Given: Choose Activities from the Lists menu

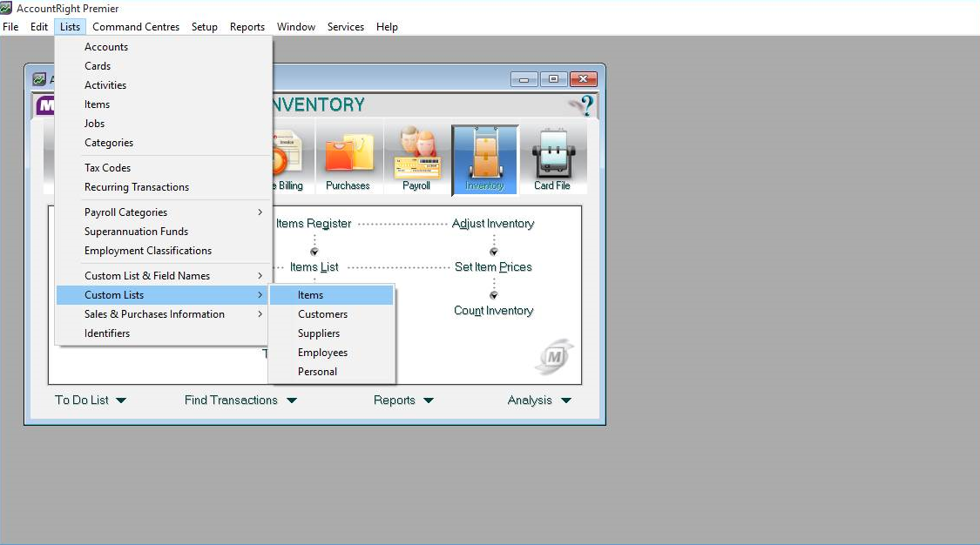Looking at the screenshot, I should coord(164,85).
